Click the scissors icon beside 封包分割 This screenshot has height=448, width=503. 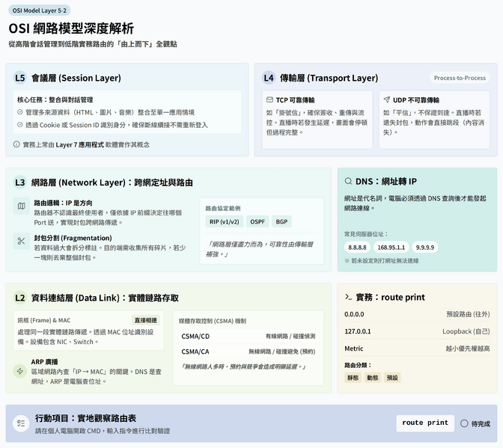coord(21,241)
